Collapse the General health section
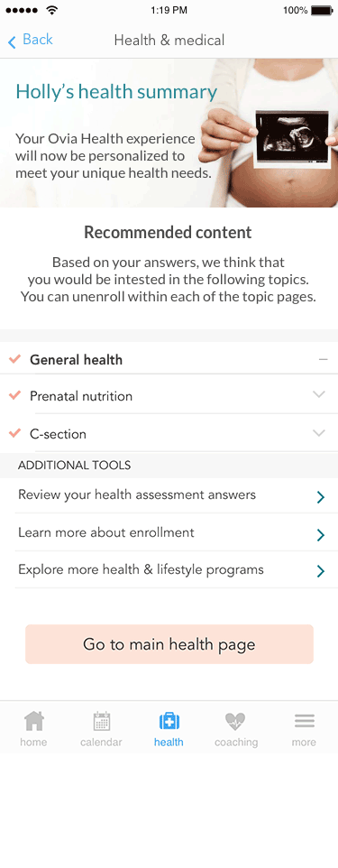This screenshot has width=338, height=868. click(323, 360)
